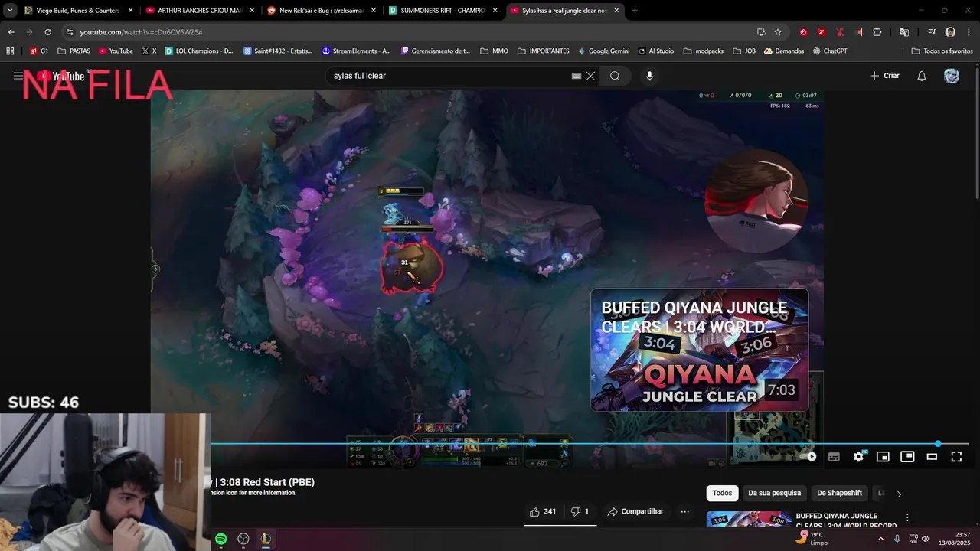980x551 pixels.
Task: Open YouTube notifications bell
Action: click(x=922, y=76)
